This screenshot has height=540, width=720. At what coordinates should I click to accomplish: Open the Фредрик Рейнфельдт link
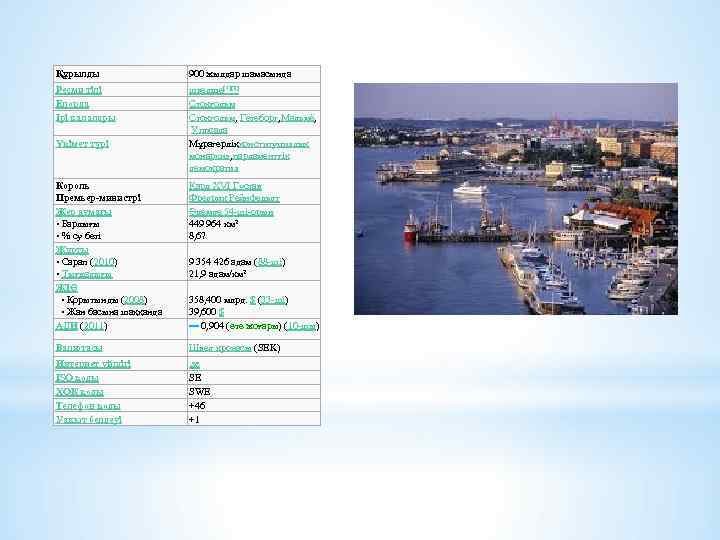pyautogui.click(x=234, y=198)
